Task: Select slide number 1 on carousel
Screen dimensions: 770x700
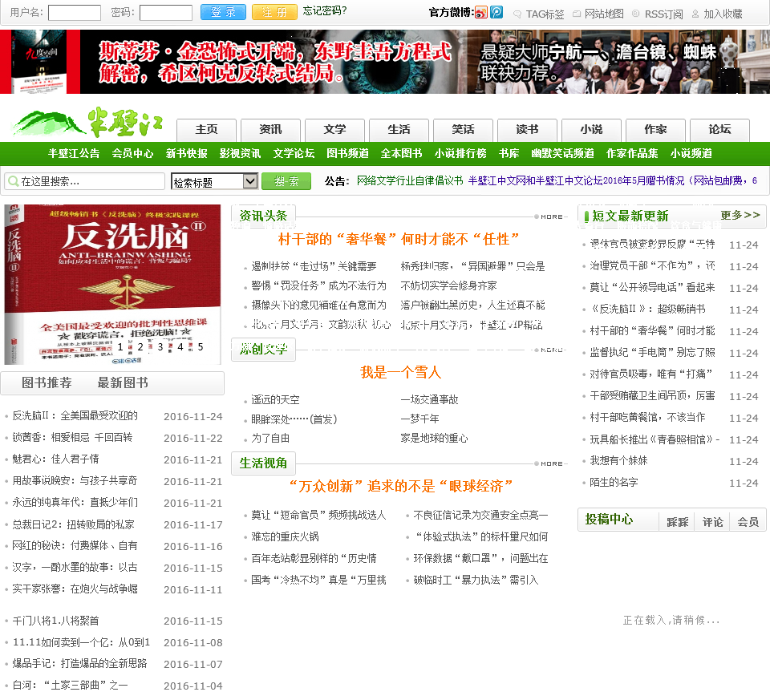Action: click(x=120, y=347)
